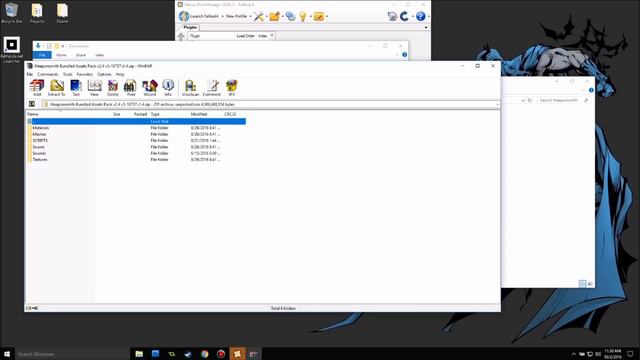Image resolution: width=640 pixels, height=360 pixels.
Task: Click the red record icon in the taskbar
Action: [x=221, y=354]
